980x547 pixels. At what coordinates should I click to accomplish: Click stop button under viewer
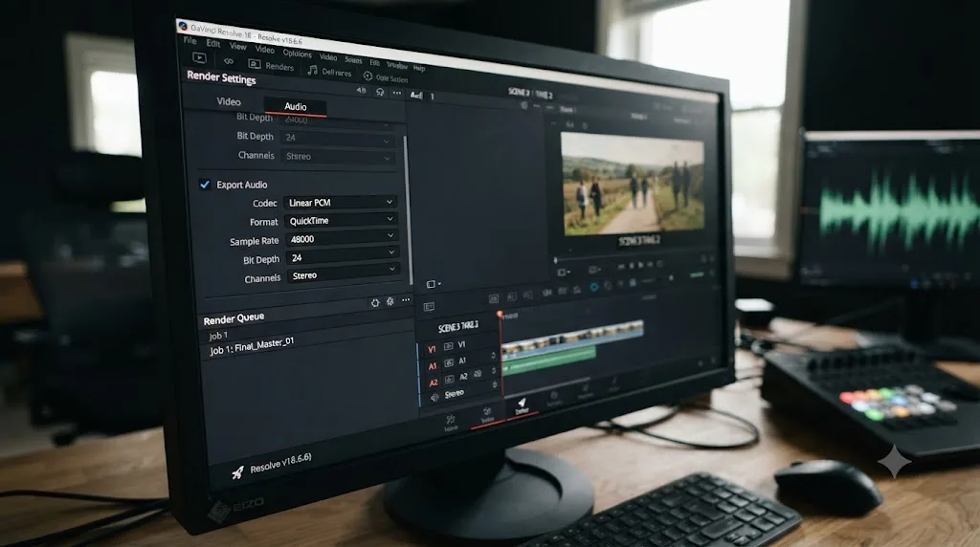[x=632, y=266]
